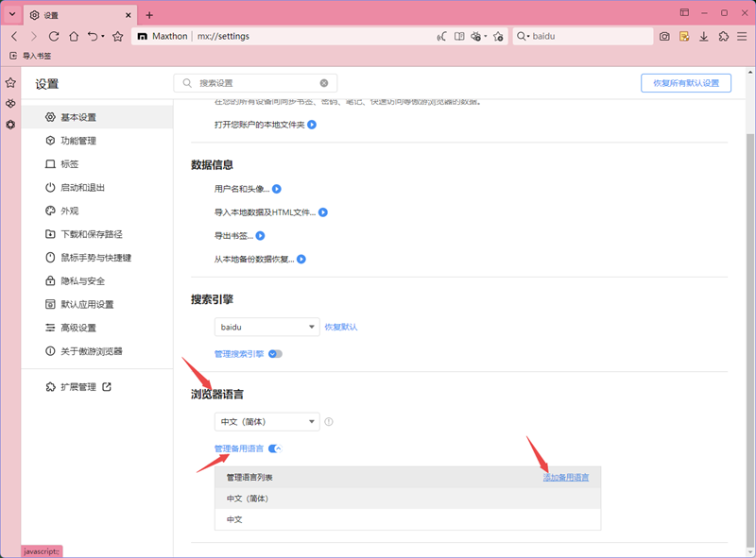
Task: Select 高级设置 in settings menu
Action: [x=97, y=328]
